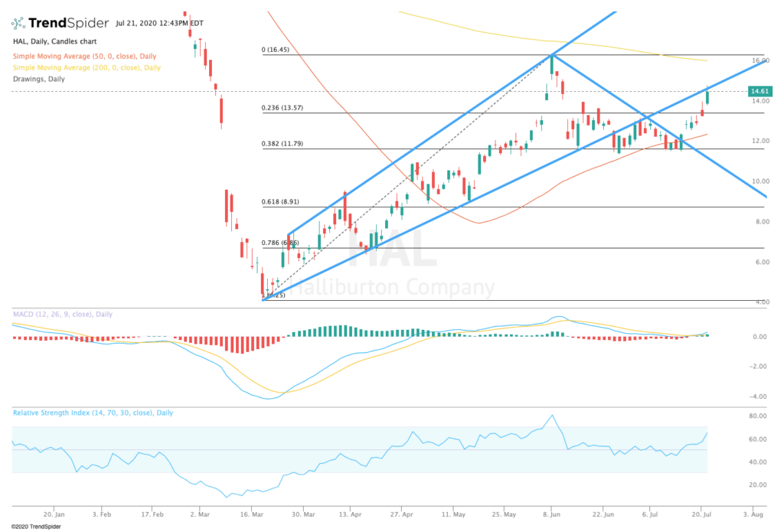This screenshot has height=532, width=784.
Task: Click the '20. Jan' date on time axis
Action: click(54, 514)
